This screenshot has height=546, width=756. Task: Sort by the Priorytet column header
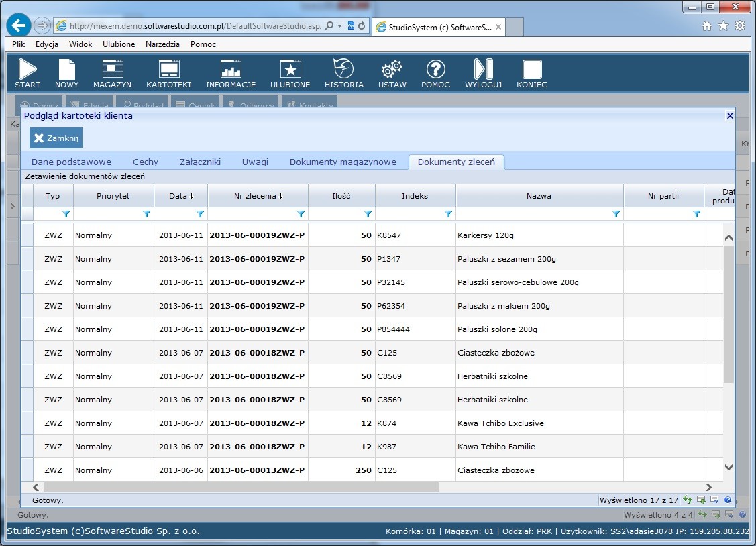[113, 196]
